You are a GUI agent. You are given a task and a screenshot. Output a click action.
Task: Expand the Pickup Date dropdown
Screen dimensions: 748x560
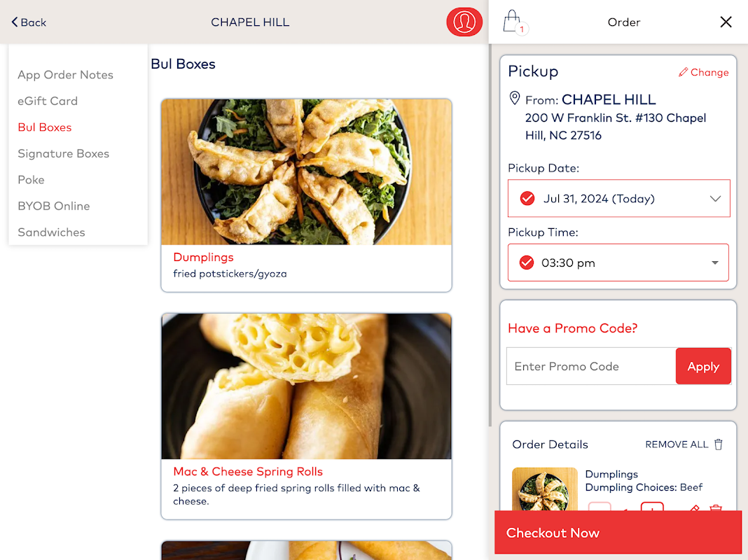point(618,198)
